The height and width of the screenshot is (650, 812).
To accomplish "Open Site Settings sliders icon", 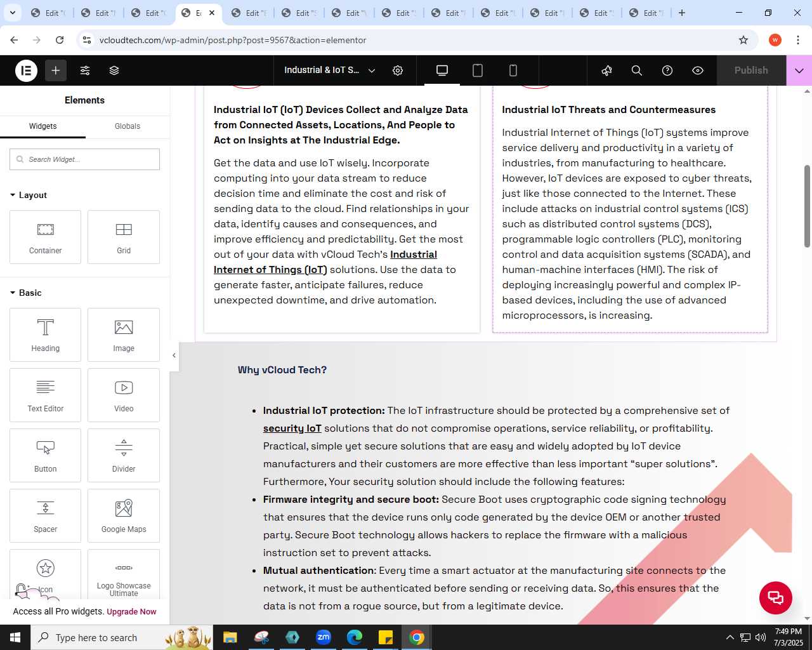I will (x=85, y=70).
